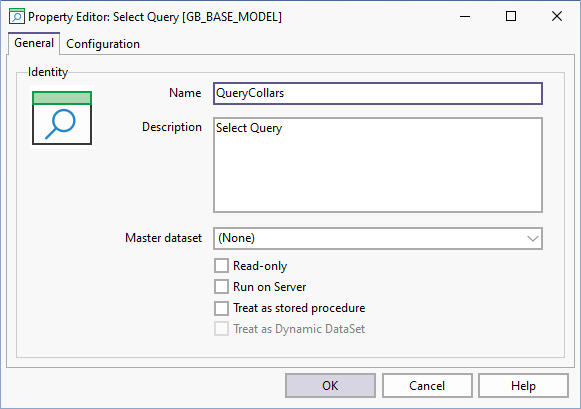Close the Property Editor dialog
This screenshot has width=581, height=409.
coord(557,16)
